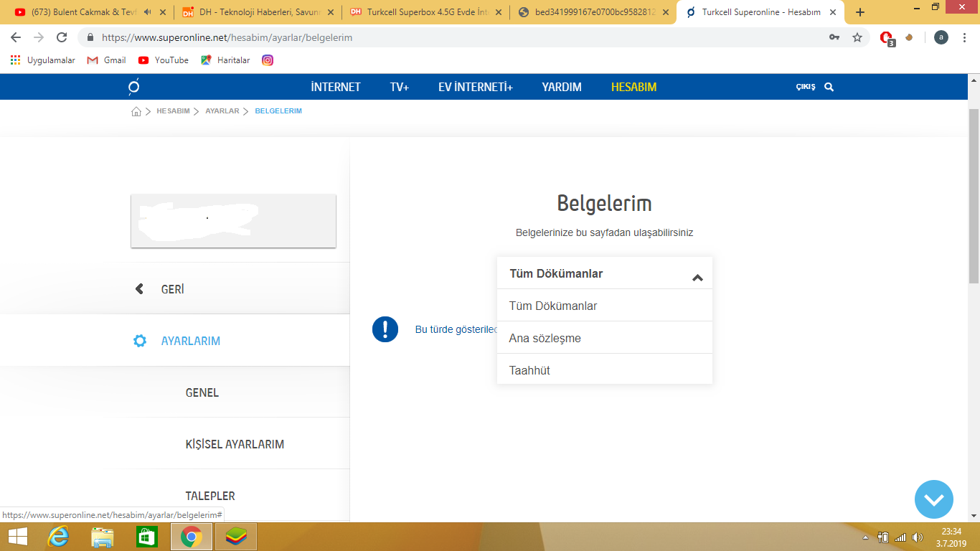Click Chrome back navigation arrow
Screen dimensions: 980x551
(16, 37)
